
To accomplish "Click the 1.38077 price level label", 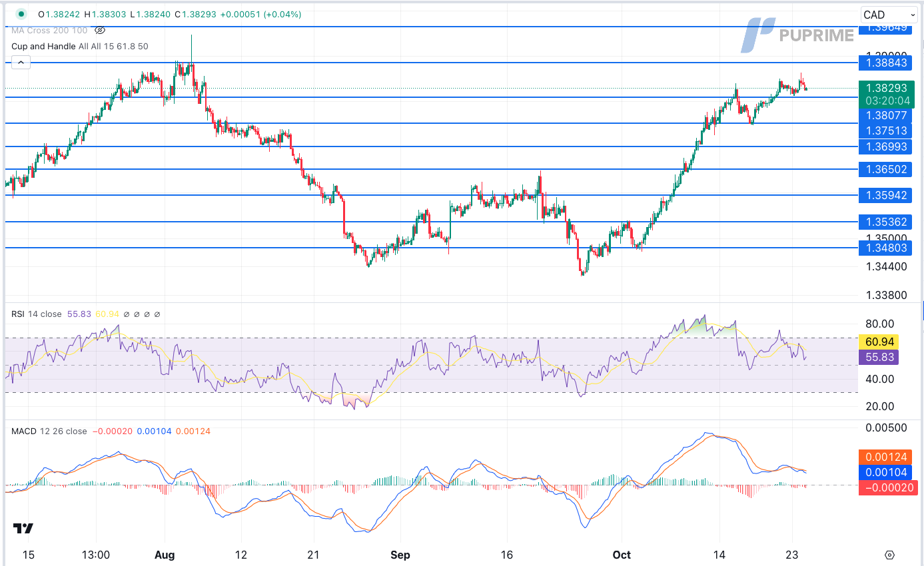I will 885,115.
